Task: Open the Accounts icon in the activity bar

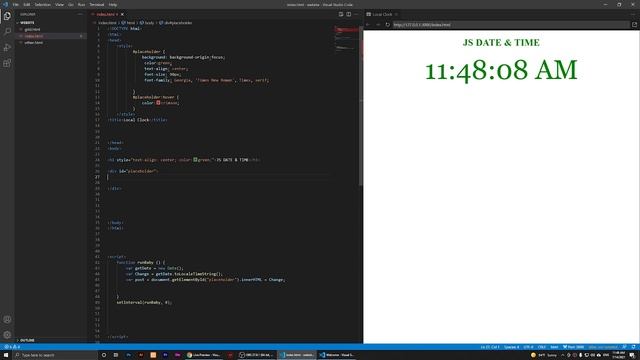Action: click(7, 320)
